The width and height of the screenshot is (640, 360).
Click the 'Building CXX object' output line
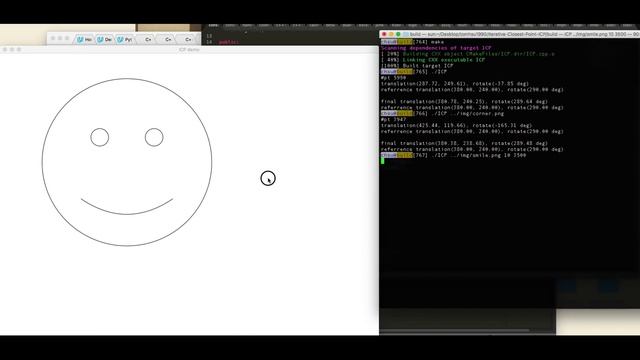pyautogui.click(x=468, y=54)
